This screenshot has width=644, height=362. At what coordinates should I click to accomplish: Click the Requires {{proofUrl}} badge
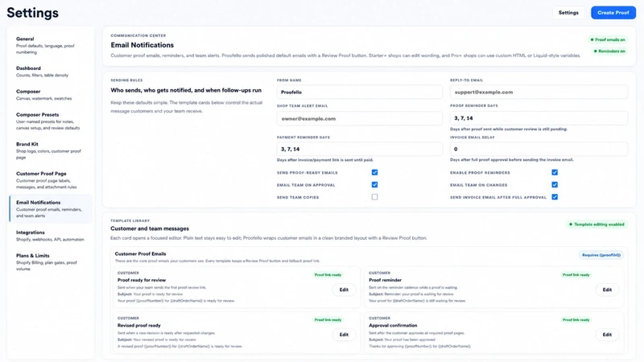[601, 255]
